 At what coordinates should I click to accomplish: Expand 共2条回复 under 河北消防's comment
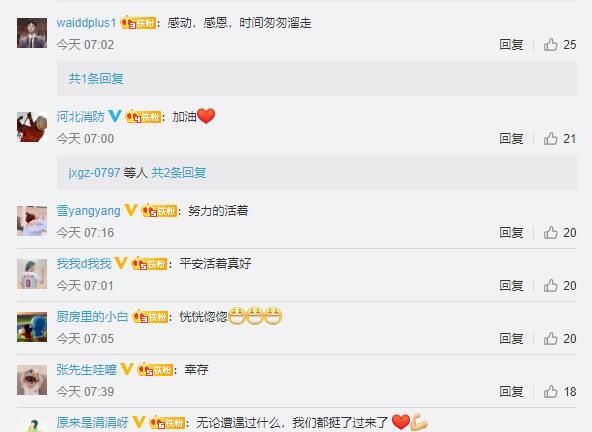point(179,173)
